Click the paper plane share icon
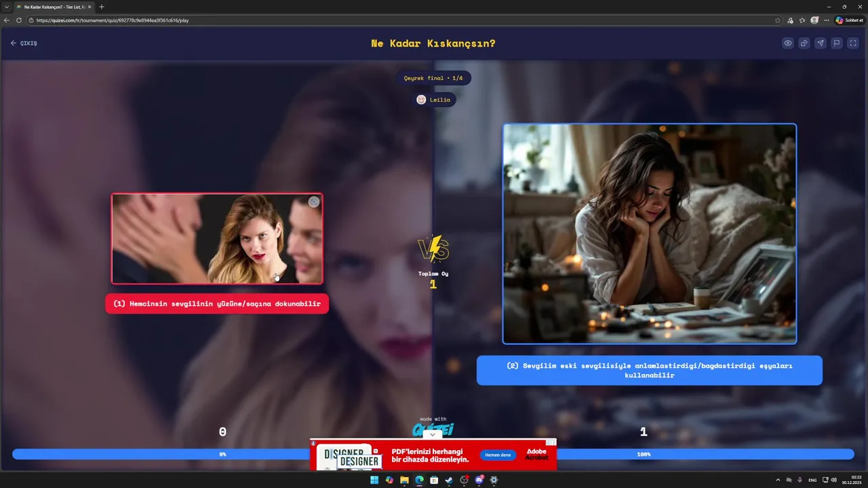This screenshot has height=488, width=868. [820, 43]
